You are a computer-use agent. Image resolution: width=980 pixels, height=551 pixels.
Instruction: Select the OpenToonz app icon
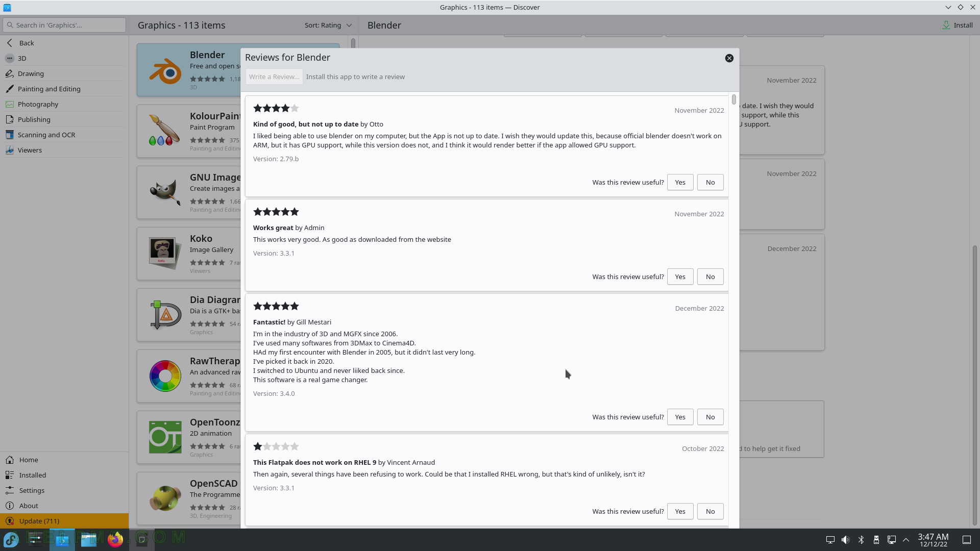[x=165, y=437]
